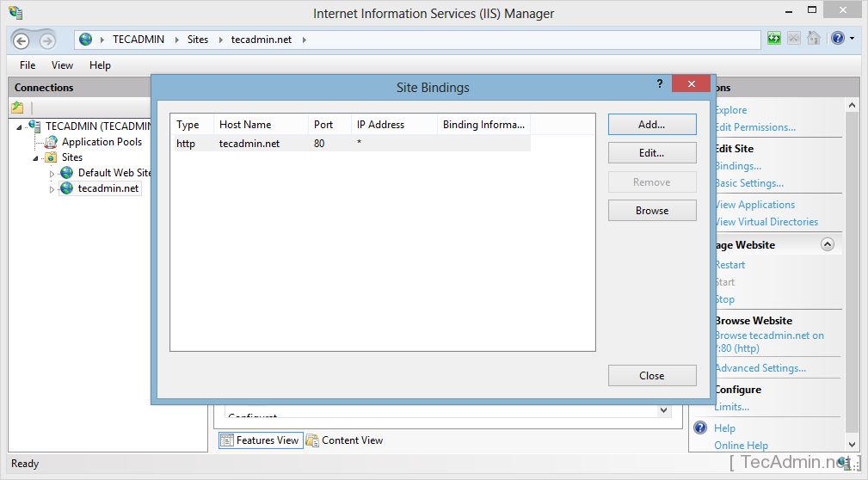The height and width of the screenshot is (480, 868).
Task: Click the globe icon in address bar
Action: click(85, 40)
